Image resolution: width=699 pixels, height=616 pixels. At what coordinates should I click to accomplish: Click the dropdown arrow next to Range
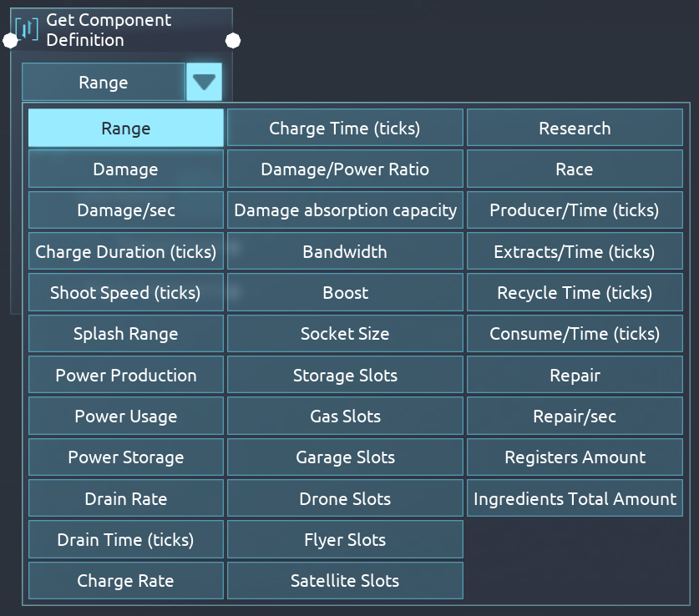[204, 82]
